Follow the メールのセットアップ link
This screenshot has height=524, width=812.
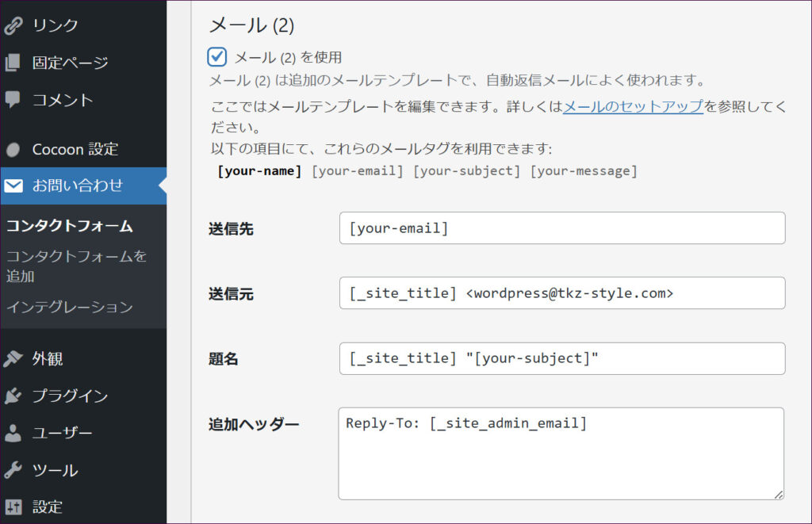[x=633, y=106]
